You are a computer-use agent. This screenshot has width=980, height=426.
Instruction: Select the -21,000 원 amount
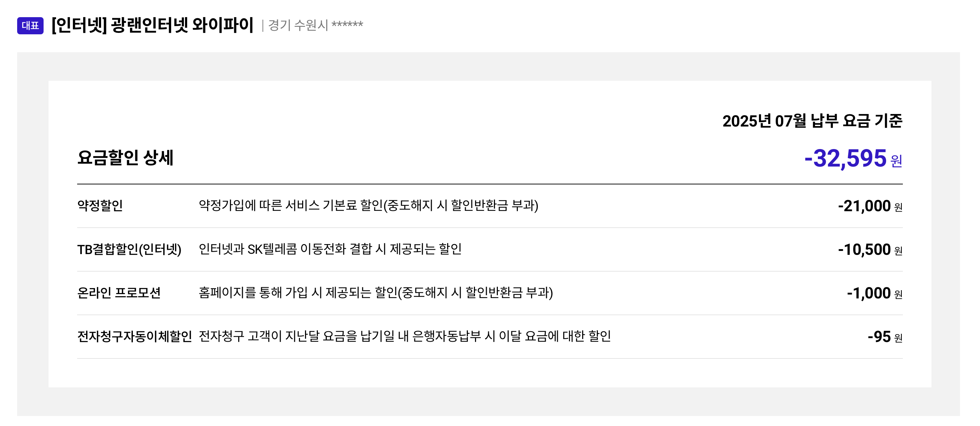tap(870, 206)
